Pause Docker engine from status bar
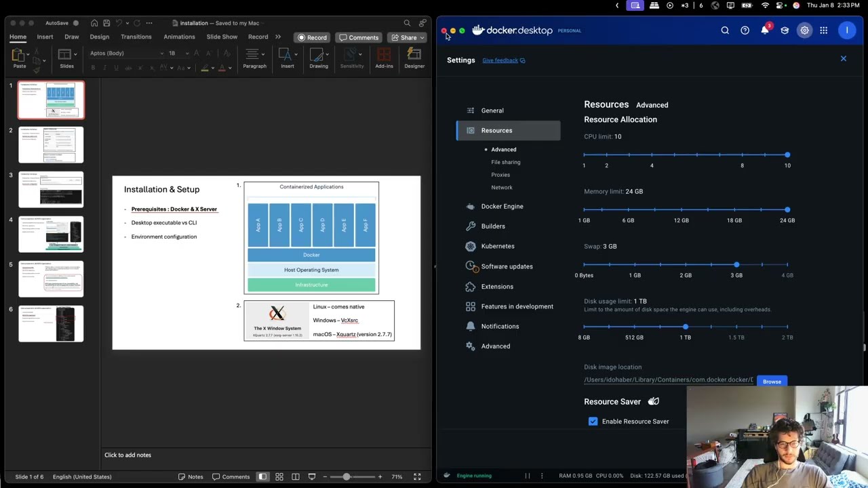 pyautogui.click(x=527, y=476)
